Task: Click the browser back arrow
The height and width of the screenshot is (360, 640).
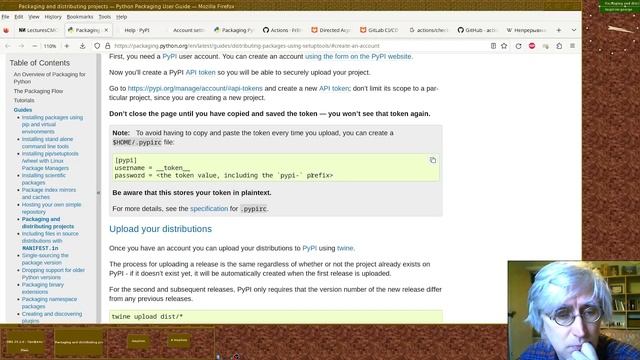Action: (x=8, y=46)
